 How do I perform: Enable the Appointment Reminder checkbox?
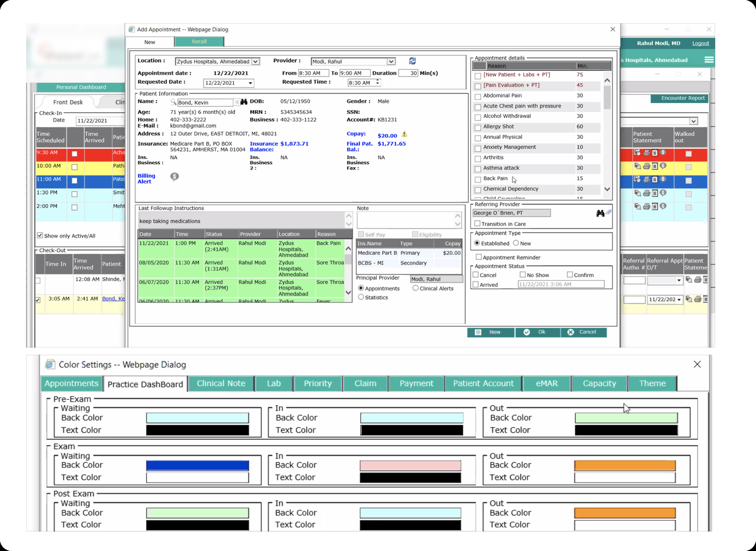click(478, 257)
